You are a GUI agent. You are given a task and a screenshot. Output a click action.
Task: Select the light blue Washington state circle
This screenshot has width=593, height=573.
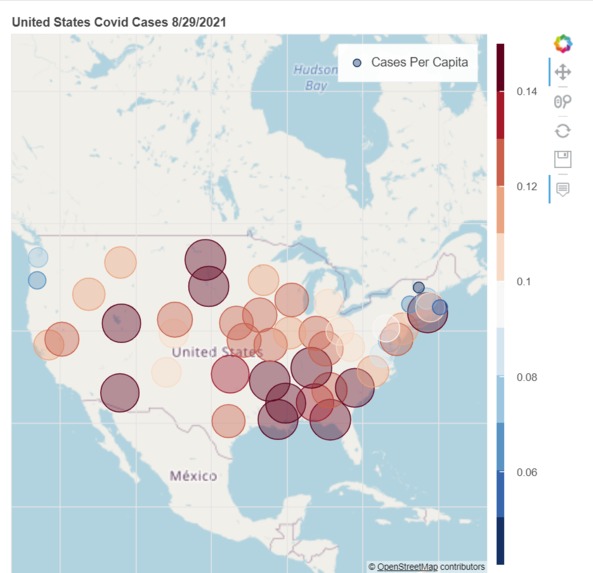(38, 257)
